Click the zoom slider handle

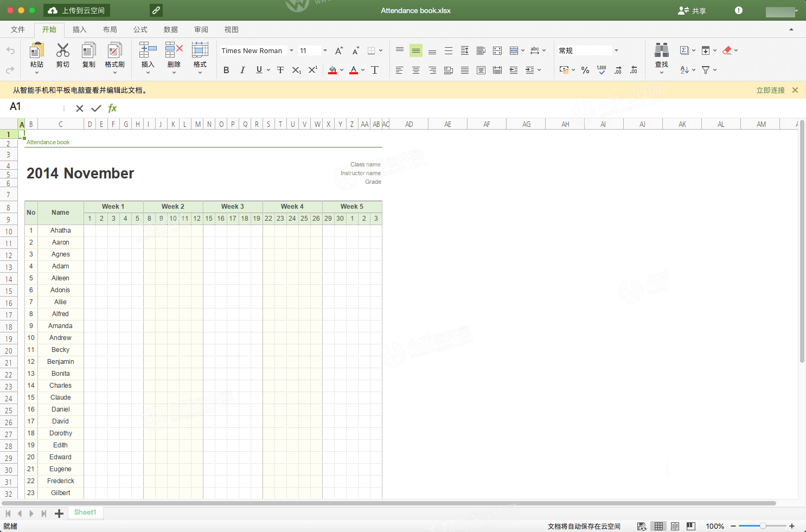click(x=763, y=526)
